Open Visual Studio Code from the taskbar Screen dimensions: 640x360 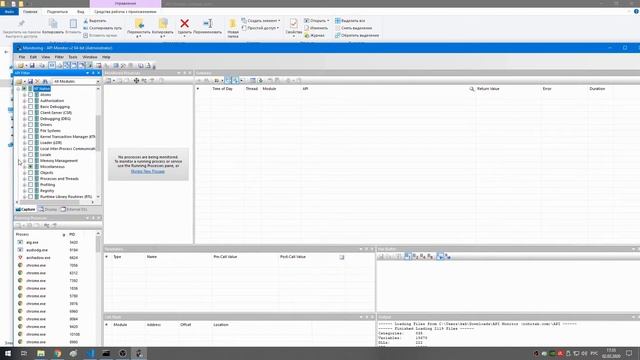pyautogui.click(x=90, y=353)
